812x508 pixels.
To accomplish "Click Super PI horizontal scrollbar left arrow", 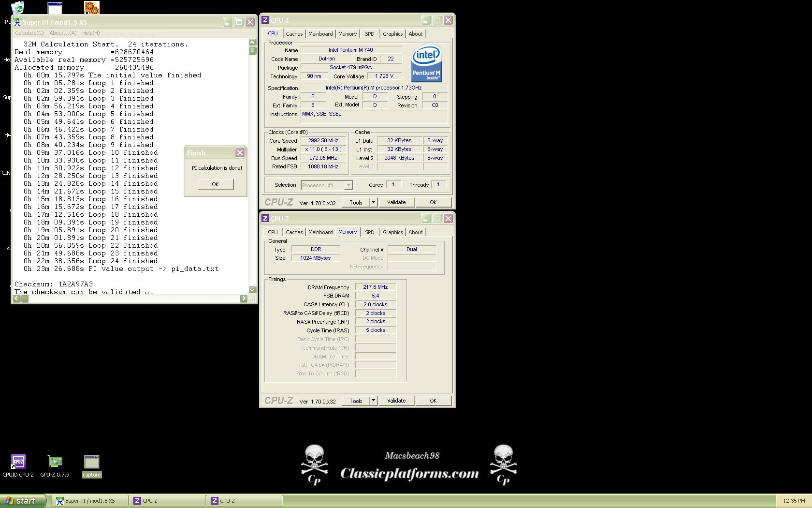I will pyautogui.click(x=17, y=299).
